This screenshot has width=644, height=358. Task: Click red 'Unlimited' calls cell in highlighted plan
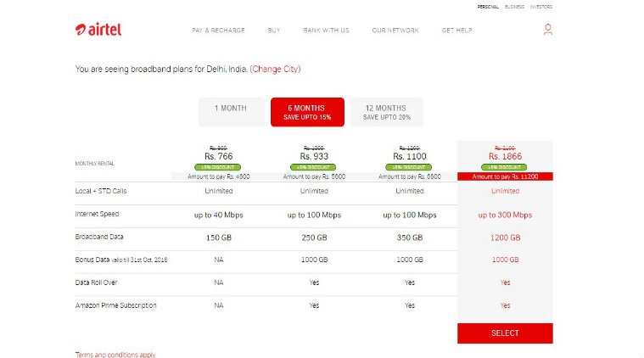pos(505,191)
